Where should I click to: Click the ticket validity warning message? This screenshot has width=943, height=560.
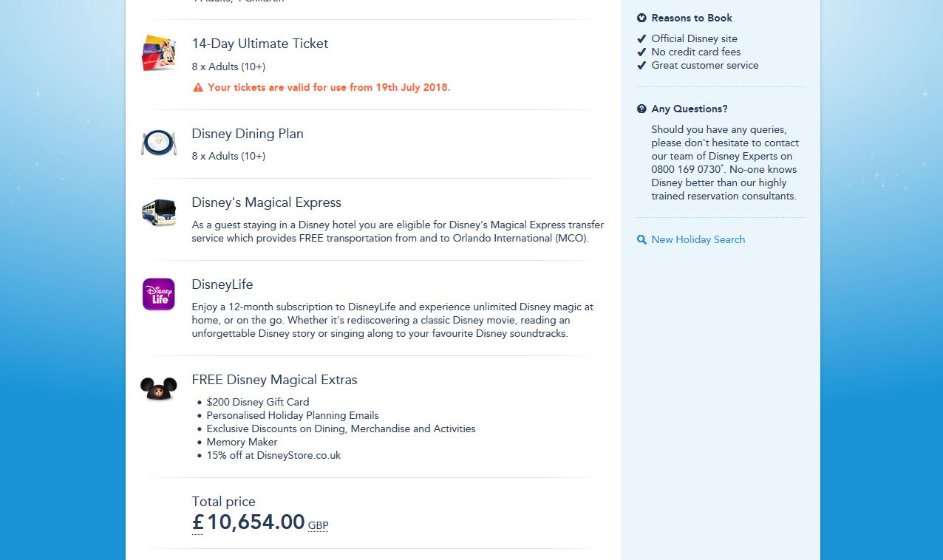329,87
